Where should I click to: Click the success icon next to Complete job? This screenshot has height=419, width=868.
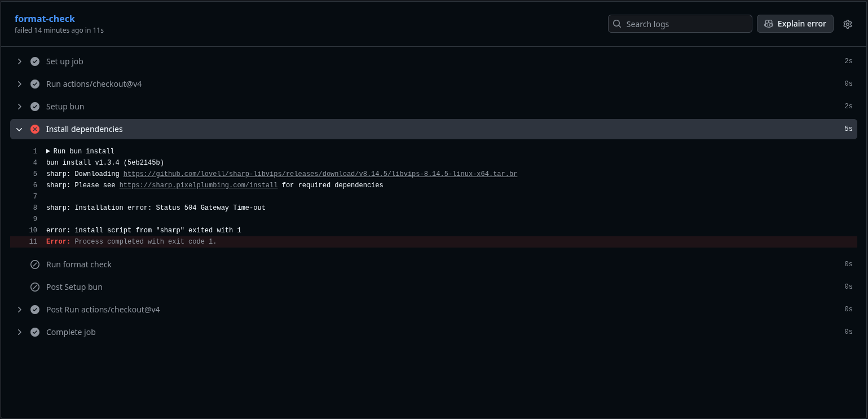(35, 332)
